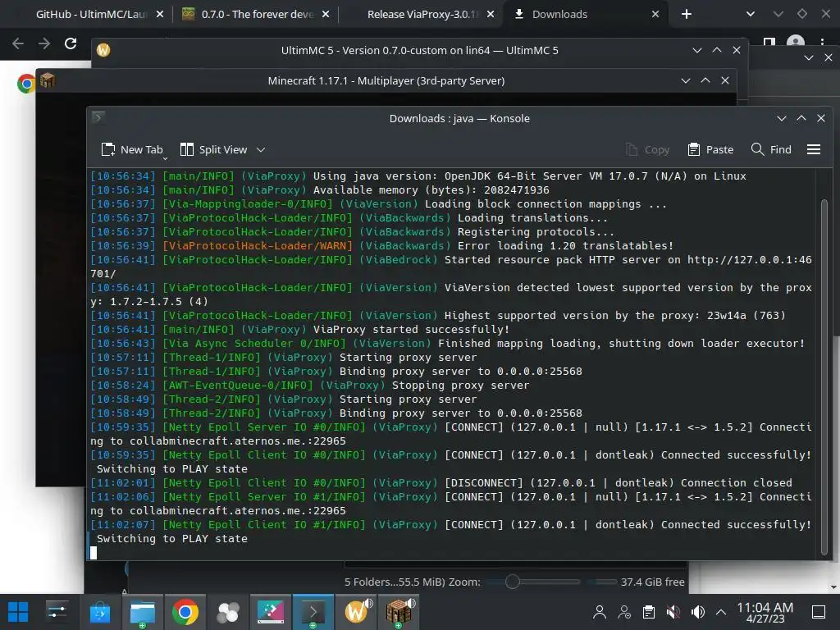Click the http://127.0.0.1:46 URL in terminal
Viewport: 840px width, 630px height.
coord(750,260)
